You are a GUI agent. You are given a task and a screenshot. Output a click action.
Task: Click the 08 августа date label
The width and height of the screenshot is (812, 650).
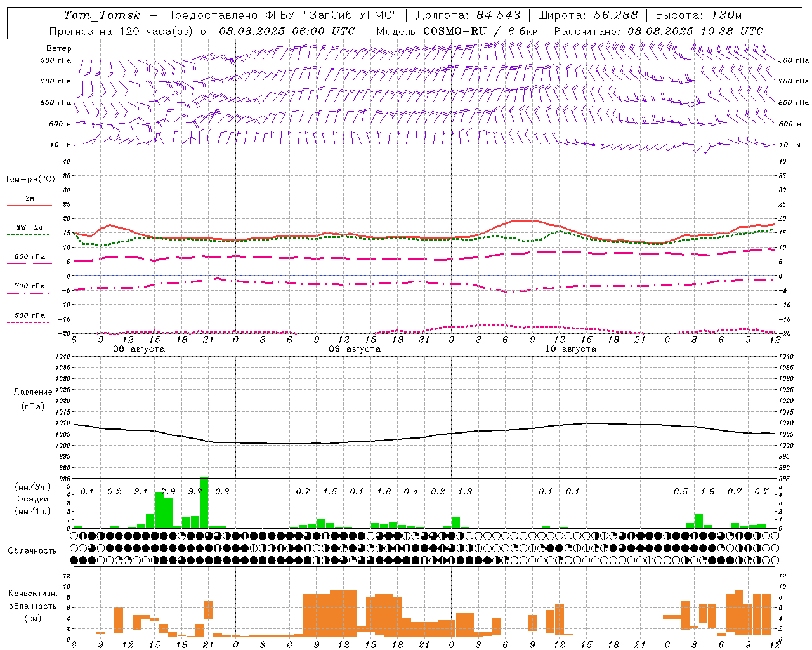coord(139,349)
